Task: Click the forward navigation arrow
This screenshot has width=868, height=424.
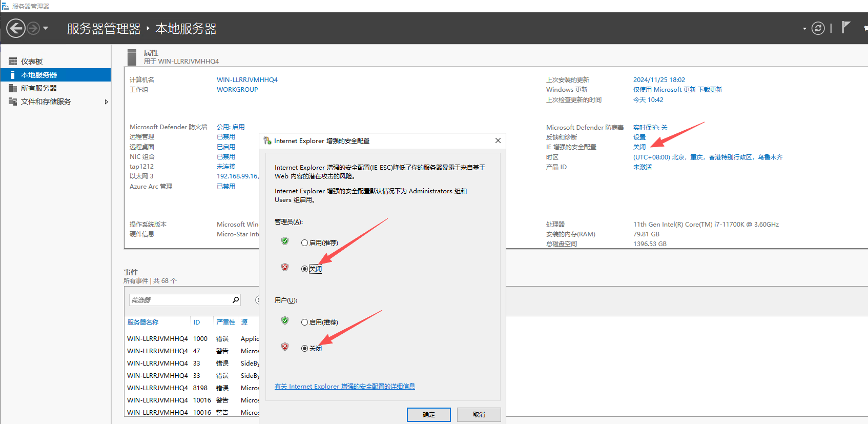Action: click(33, 28)
